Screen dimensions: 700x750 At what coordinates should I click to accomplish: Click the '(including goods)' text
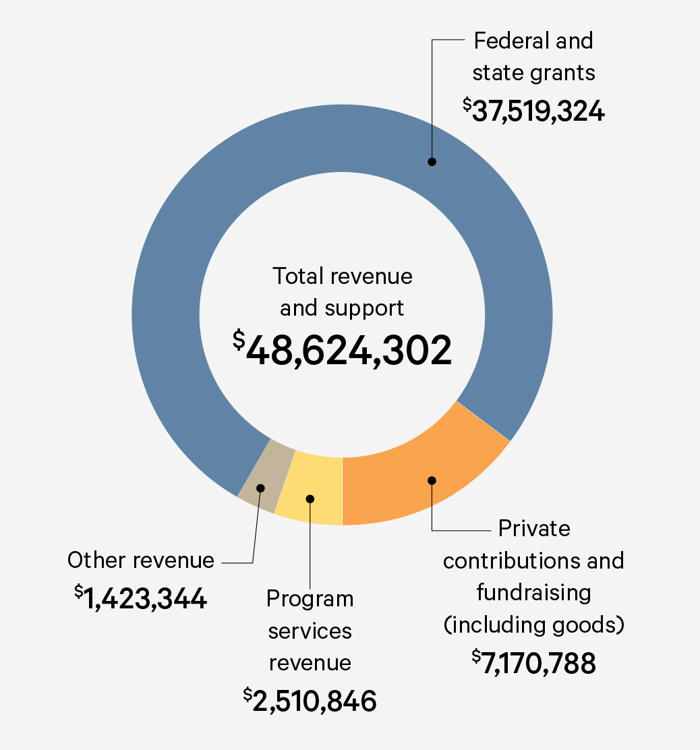pos(533,625)
